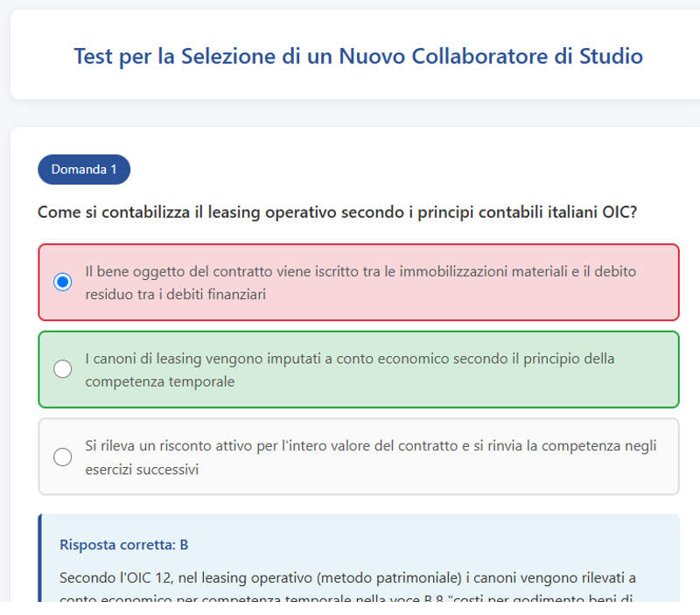Choose the radio for canoni di leasing answer
Viewport: 700px width, 615px height.
pyautogui.click(x=62, y=369)
